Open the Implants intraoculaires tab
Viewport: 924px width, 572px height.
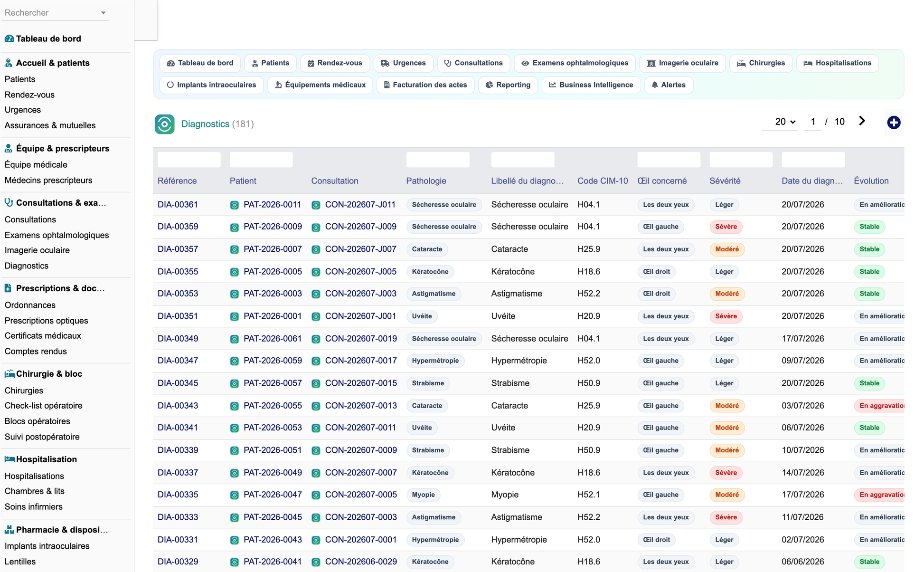tap(212, 85)
